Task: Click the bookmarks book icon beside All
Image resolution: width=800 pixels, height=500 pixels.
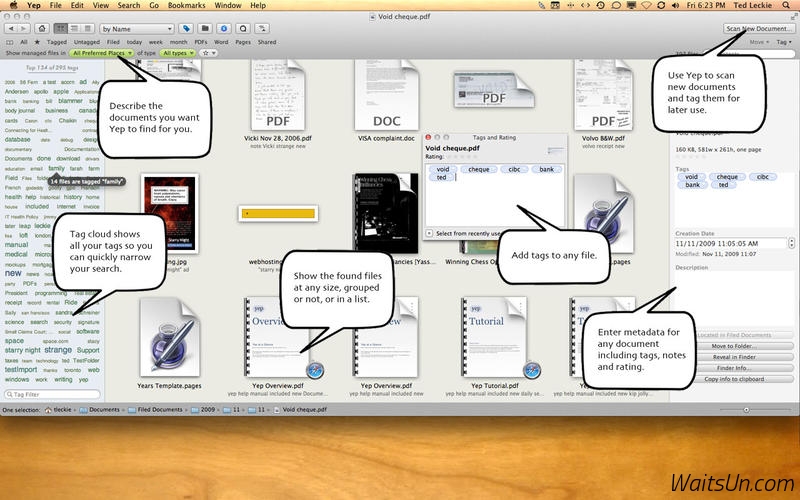Action: click(9, 42)
